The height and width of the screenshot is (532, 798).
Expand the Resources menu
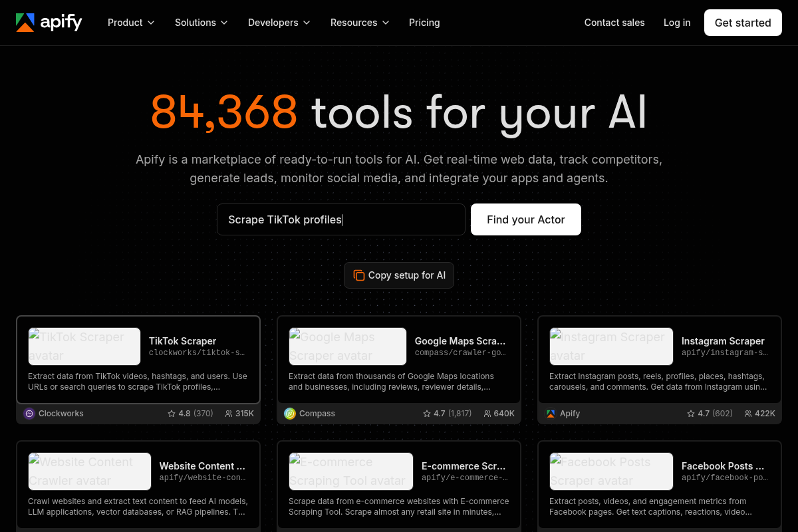click(x=360, y=23)
